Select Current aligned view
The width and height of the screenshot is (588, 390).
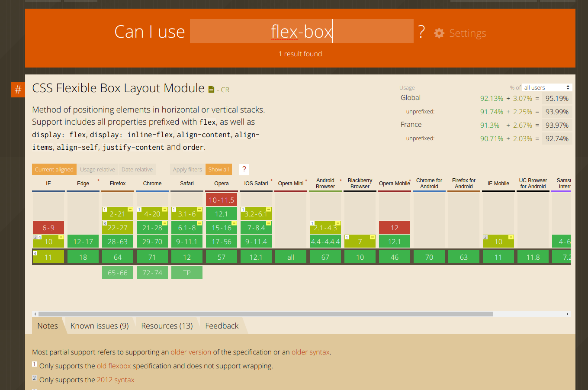tap(54, 169)
